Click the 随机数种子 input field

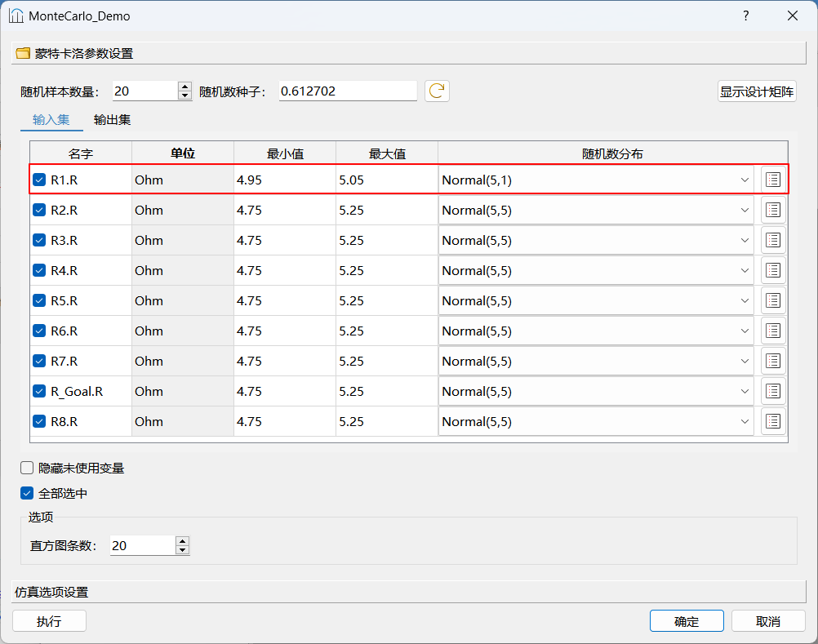click(x=347, y=91)
